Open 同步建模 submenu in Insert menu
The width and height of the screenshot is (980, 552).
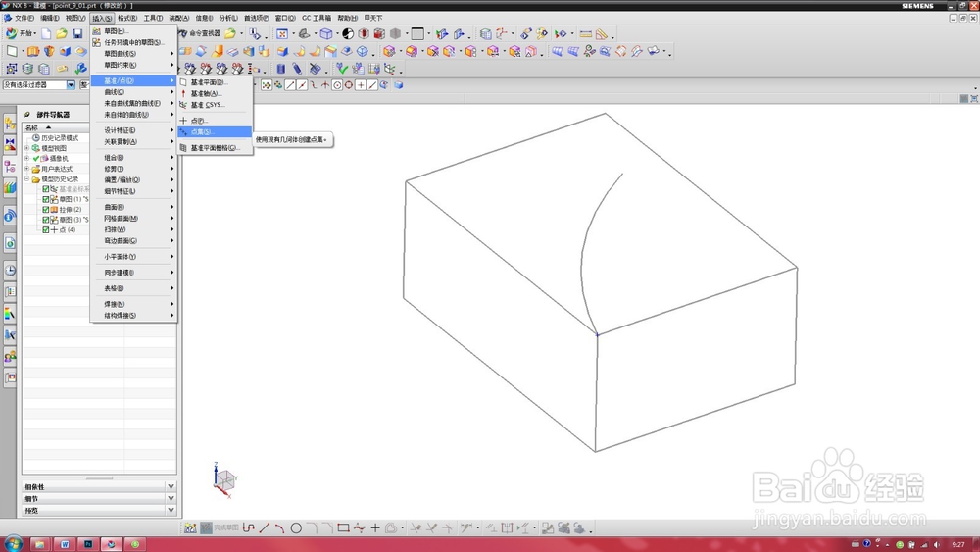point(133,273)
